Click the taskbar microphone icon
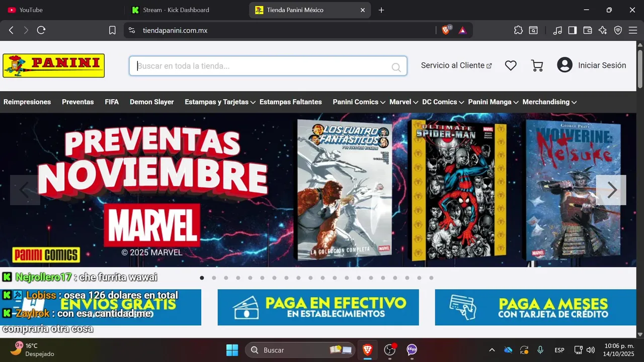 tap(540, 350)
